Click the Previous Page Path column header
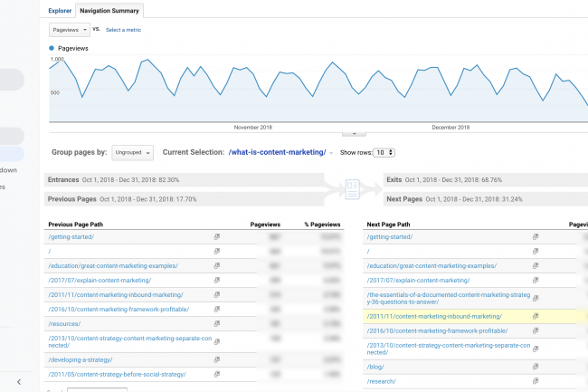 click(x=80, y=223)
